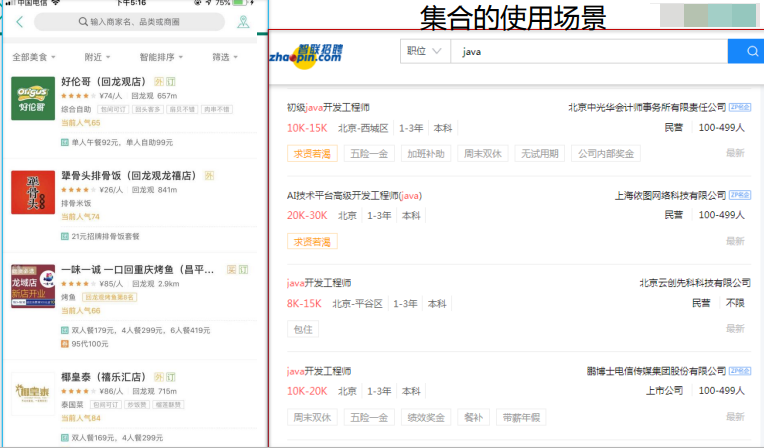
Task: Open the 8K-15K java开发工程师 job posting
Action: 319,283
